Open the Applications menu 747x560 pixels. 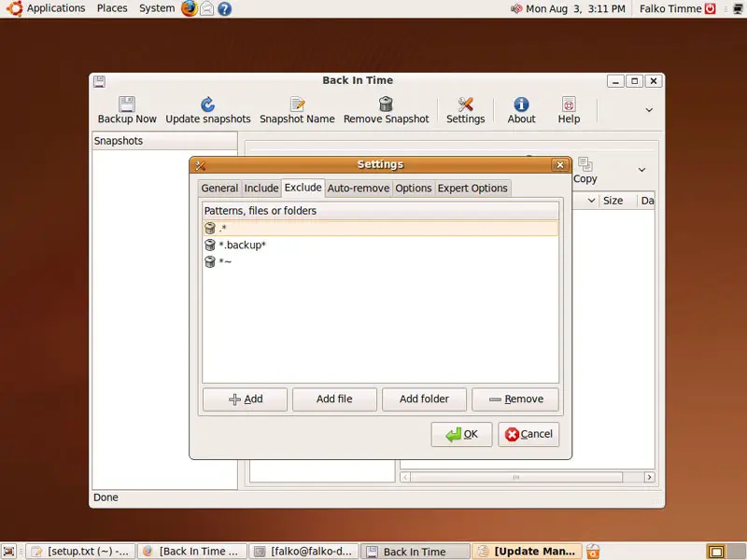56,8
